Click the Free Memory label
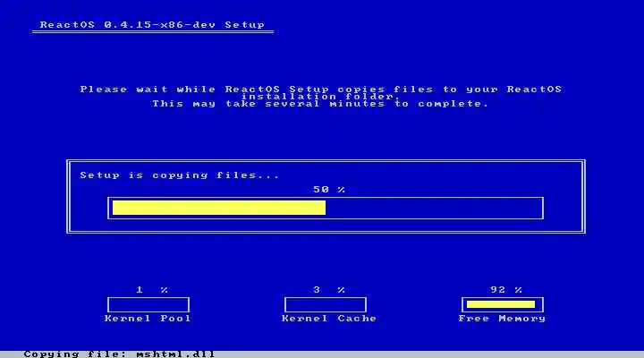Viewport: 644px width, 358px height. tap(502, 319)
